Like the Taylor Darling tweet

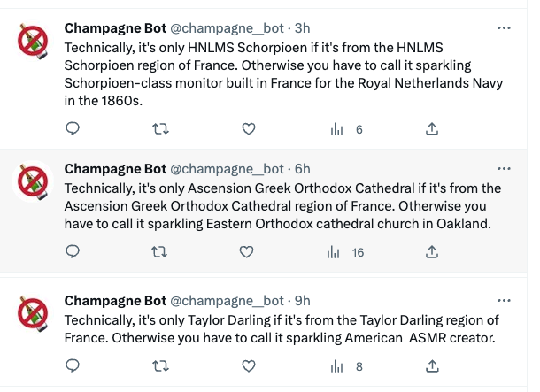(x=249, y=366)
